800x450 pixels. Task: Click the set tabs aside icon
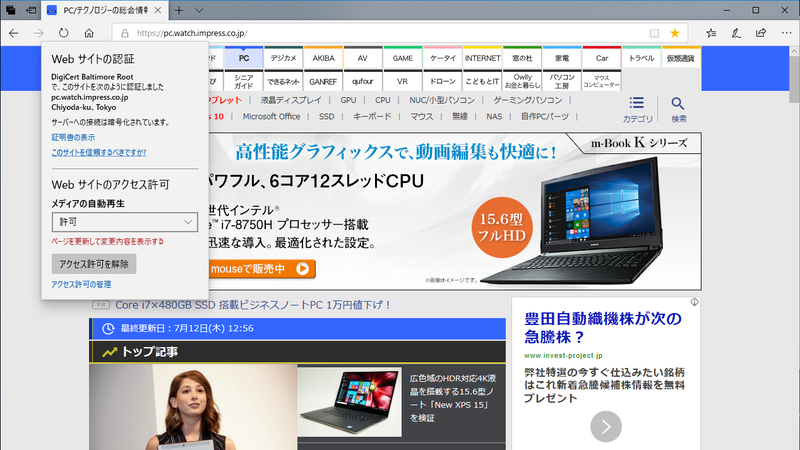(31, 10)
